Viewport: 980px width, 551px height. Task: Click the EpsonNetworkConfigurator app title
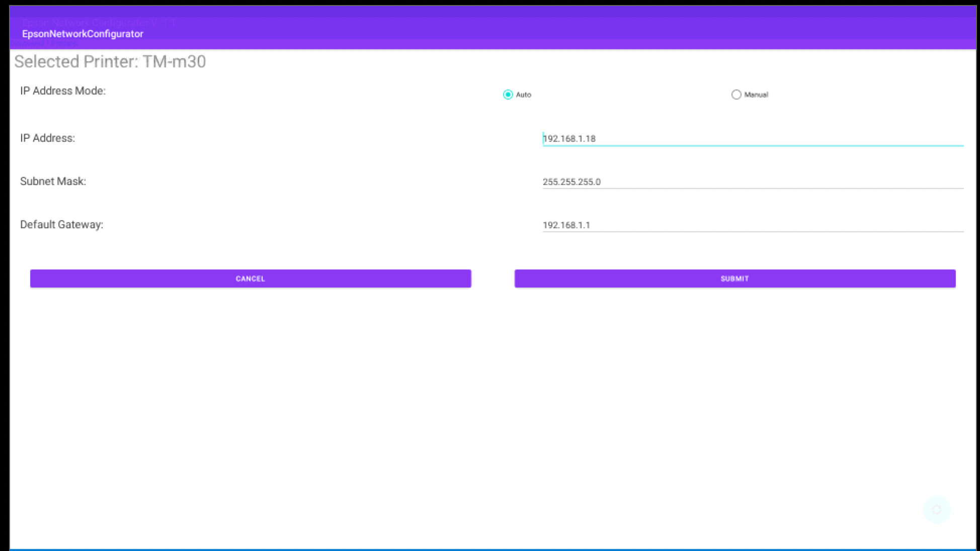click(x=83, y=34)
